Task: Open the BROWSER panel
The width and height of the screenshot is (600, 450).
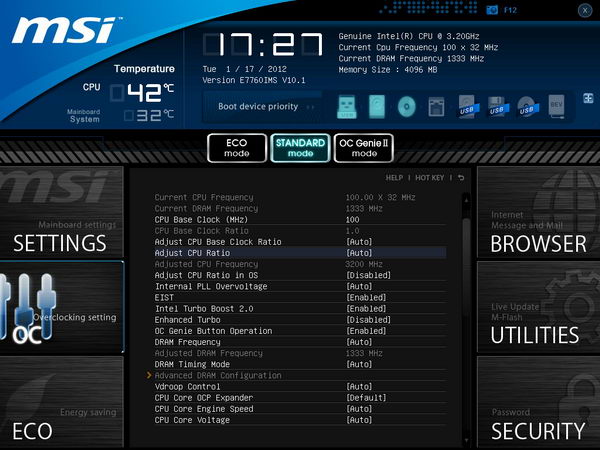Action: click(x=538, y=212)
